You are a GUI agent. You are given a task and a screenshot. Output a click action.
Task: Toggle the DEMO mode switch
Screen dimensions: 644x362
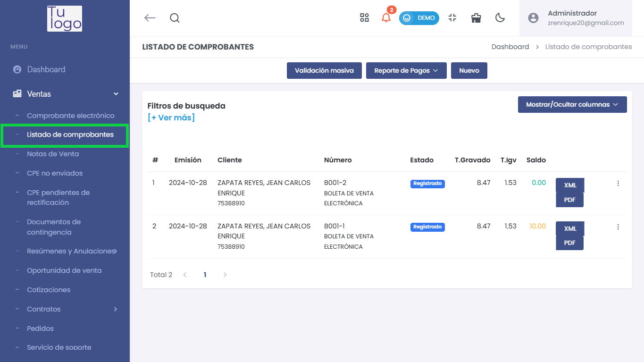[419, 18]
